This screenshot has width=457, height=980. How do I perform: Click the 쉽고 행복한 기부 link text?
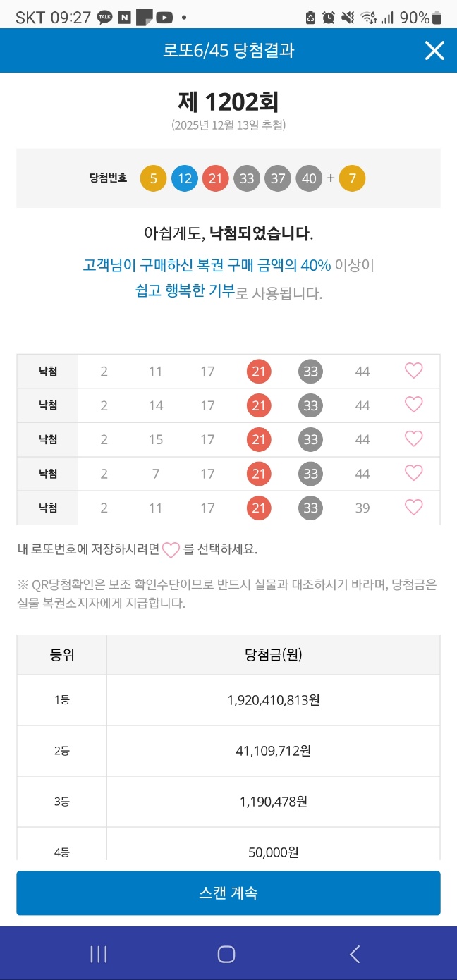pos(185,291)
